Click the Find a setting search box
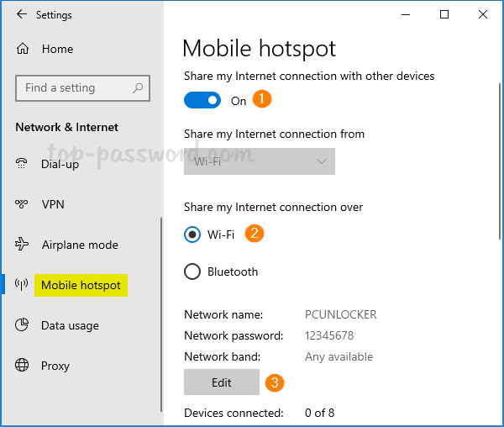 point(82,88)
